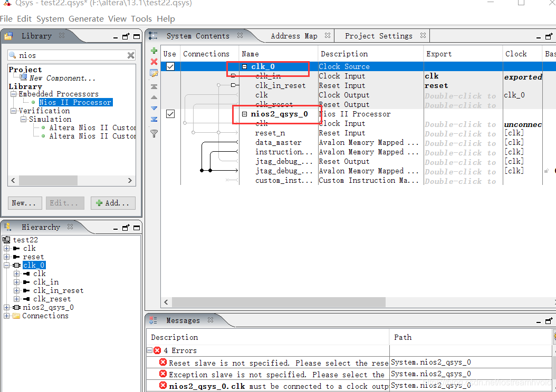Clear the nios search with X icon

[x=131, y=55]
